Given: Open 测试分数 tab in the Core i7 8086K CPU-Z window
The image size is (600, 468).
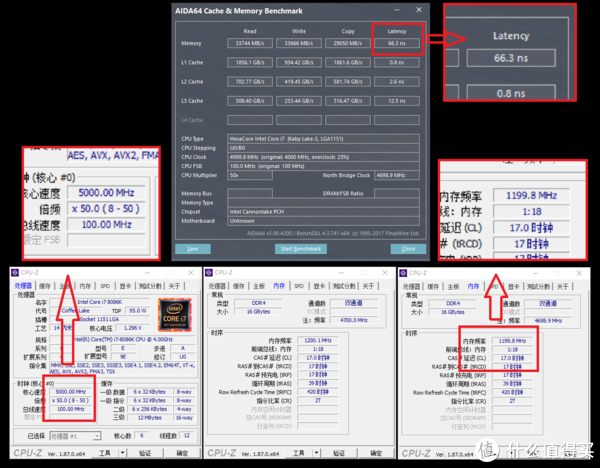Looking at the screenshot, I should point(150,286).
